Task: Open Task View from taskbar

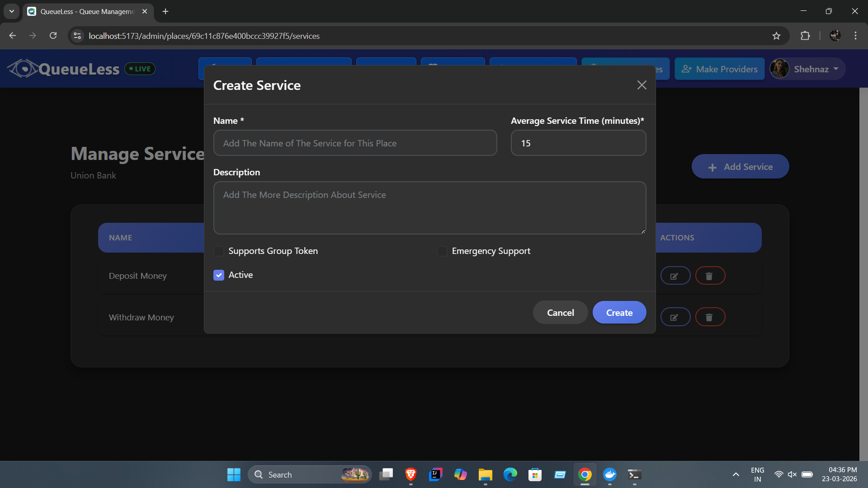Action: point(386,474)
